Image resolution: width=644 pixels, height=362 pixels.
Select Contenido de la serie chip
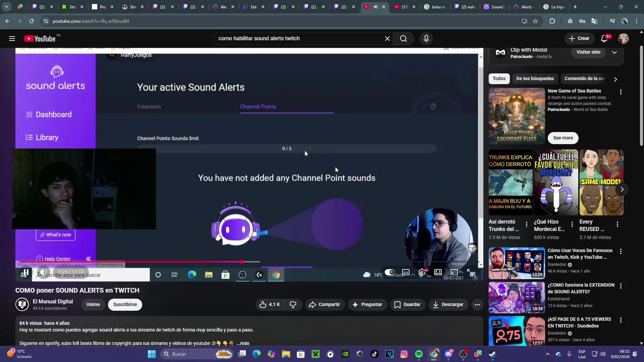585,78
